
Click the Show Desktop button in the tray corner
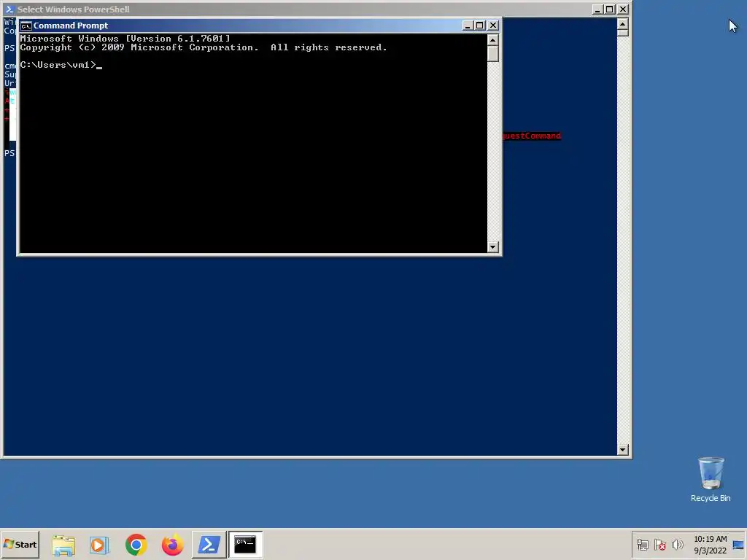[738, 545]
